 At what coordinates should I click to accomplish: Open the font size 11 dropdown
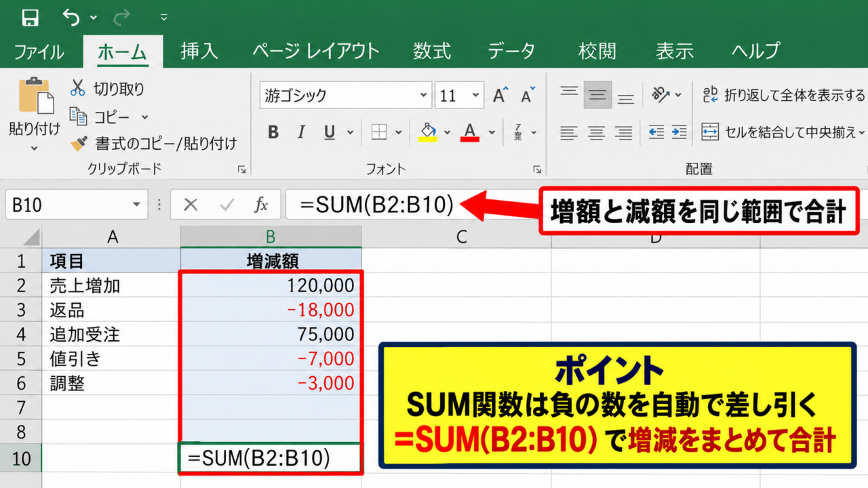tap(475, 96)
